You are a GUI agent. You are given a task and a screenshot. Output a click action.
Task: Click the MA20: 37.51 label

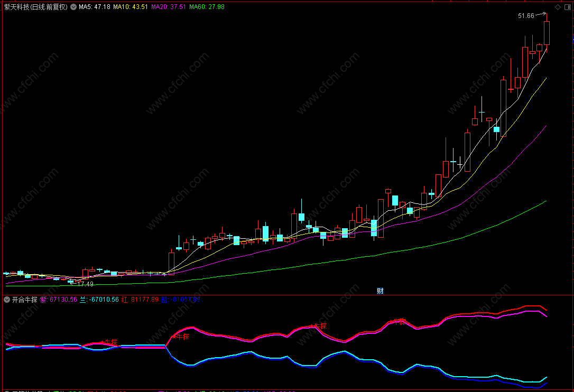[x=169, y=7]
